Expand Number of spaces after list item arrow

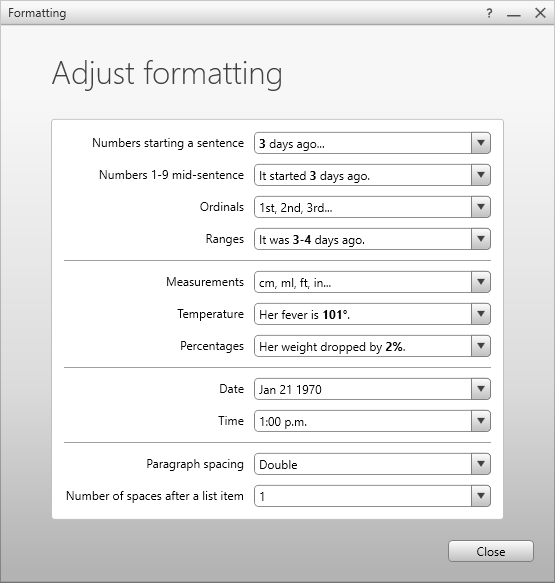point(481,496)
